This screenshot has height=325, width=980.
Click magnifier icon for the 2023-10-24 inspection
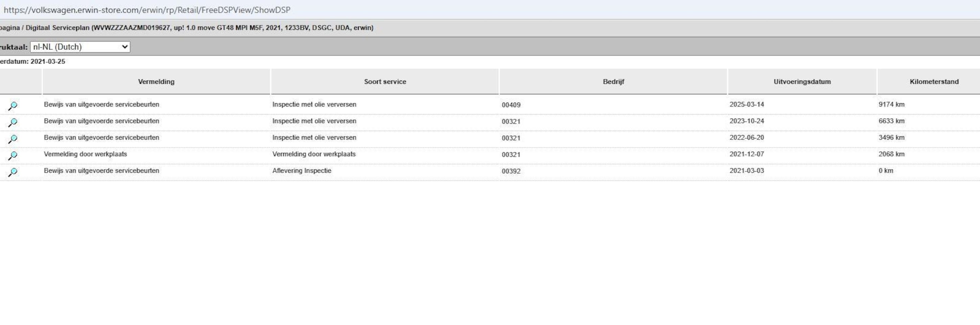(13, 122)
